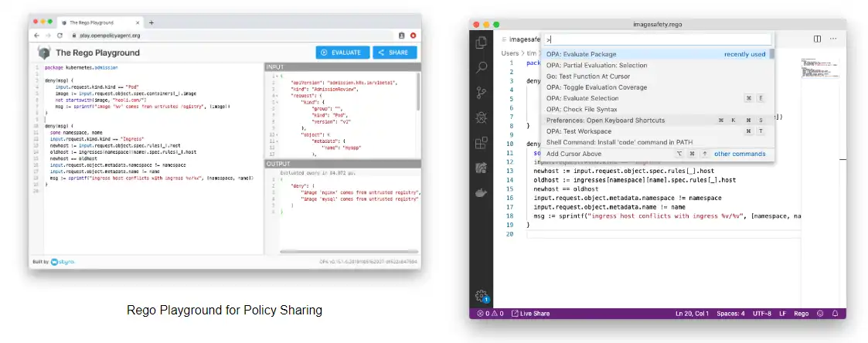Fold the metadata object in INPUT panel
Viewport: 868px width, 343px height.
click(x=277, y=141)
